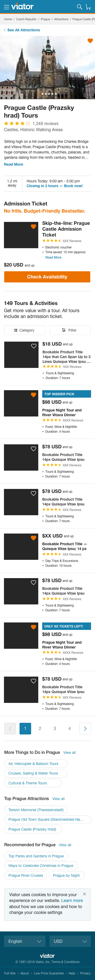Select the second carousel dot indicator
This screenshot has height=980, width=95.
point(42,94)
